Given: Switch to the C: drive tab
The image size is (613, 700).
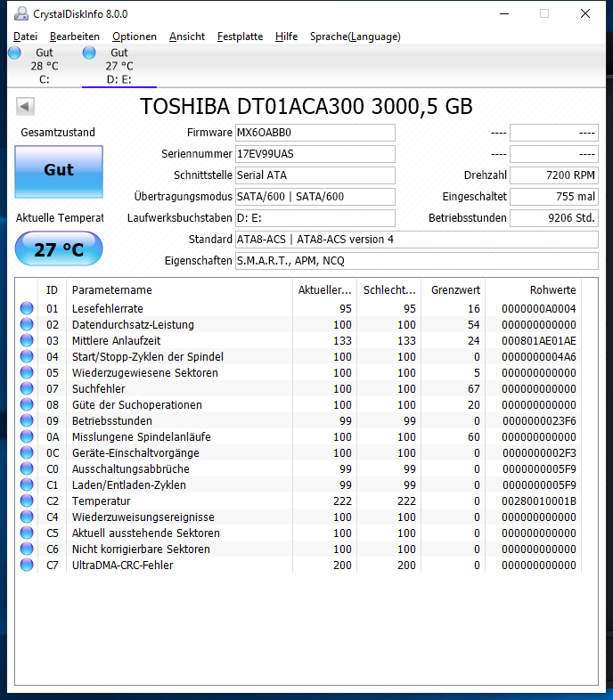Looking at the screenshot, I should [45, 66].
